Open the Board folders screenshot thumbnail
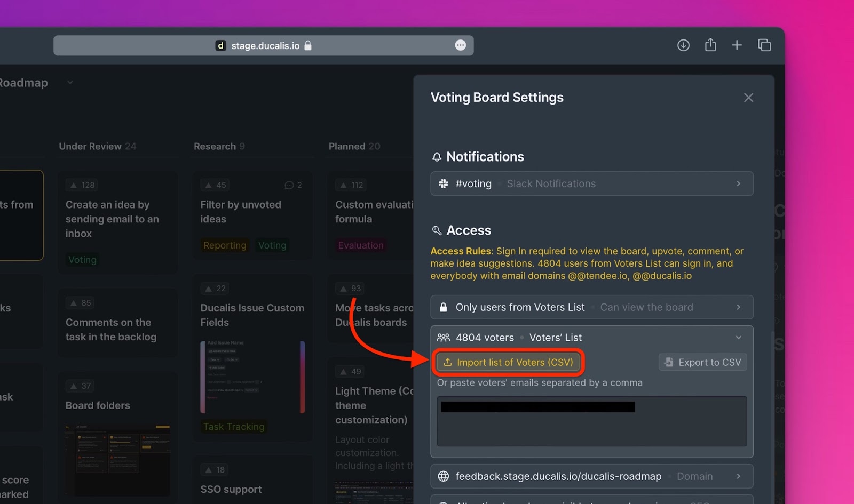 tap(117, 460)
